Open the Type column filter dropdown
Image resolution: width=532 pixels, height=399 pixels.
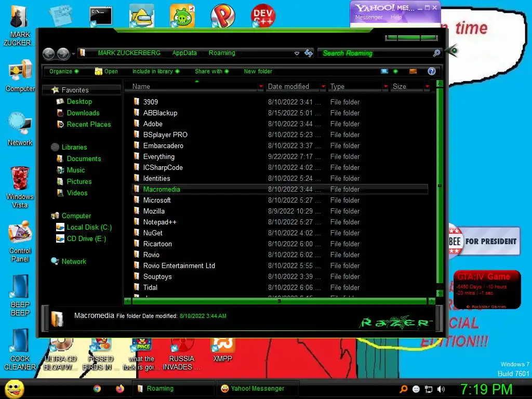(x=385, y=87)
